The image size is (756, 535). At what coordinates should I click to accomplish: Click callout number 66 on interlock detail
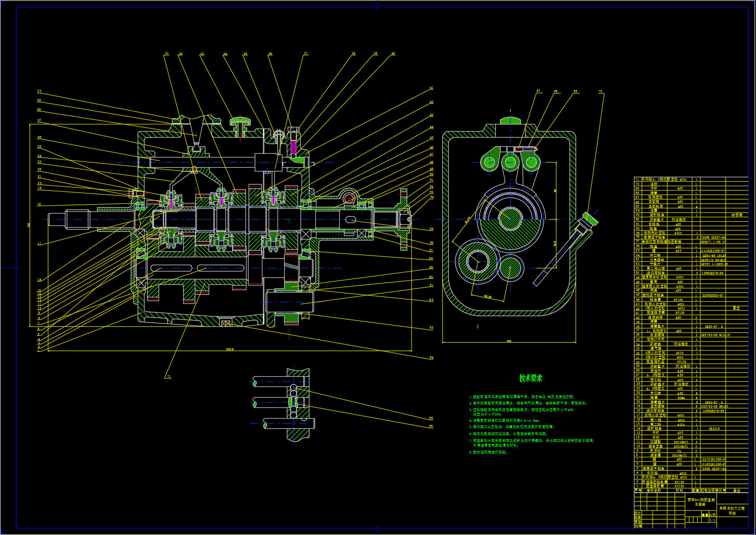[431, 426]
